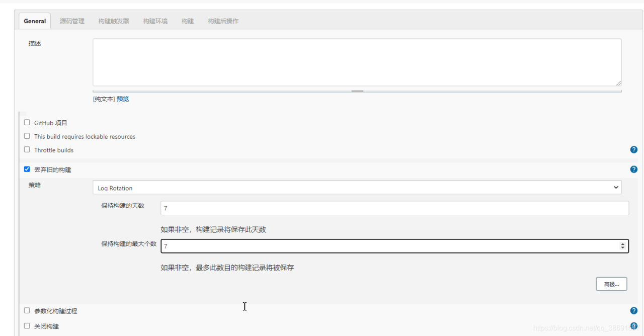Decrease 保持构建的最大个数 with down arrow

pyautogui.click(x=623, y=248)
